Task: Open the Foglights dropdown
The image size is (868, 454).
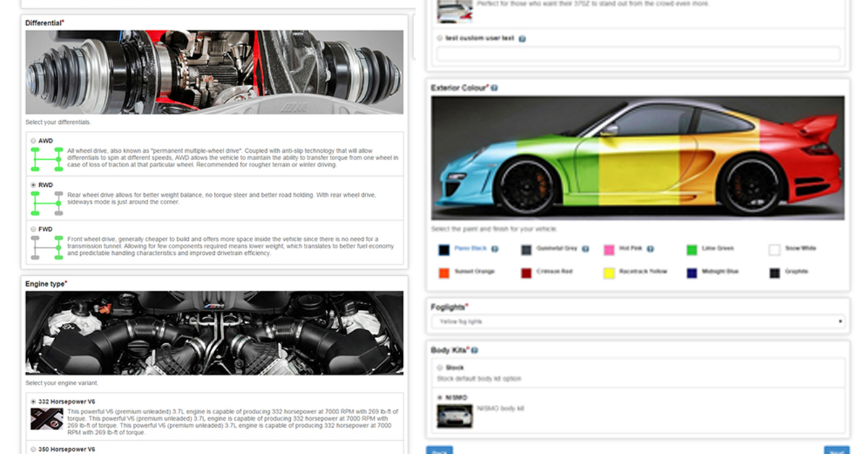Action: 638,321
